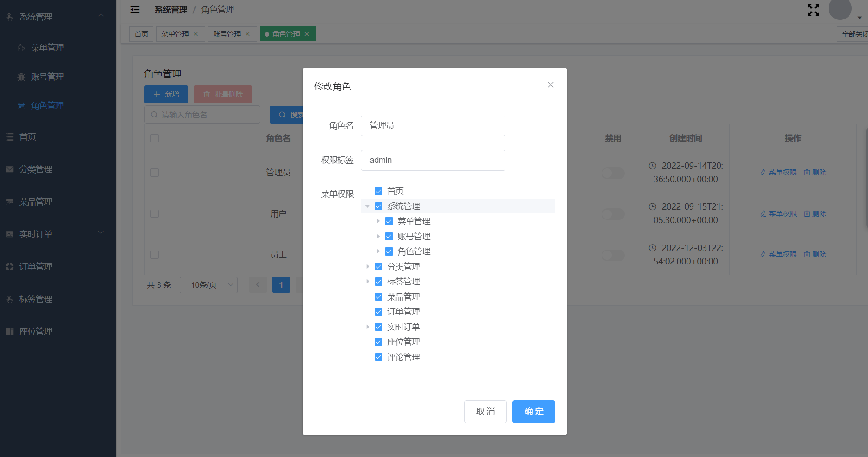Image resolution: width=868 pixels, height=457 pixels.
Task: Expand the 角色管理 tree node arrow
Action: (x=378, y=251)
